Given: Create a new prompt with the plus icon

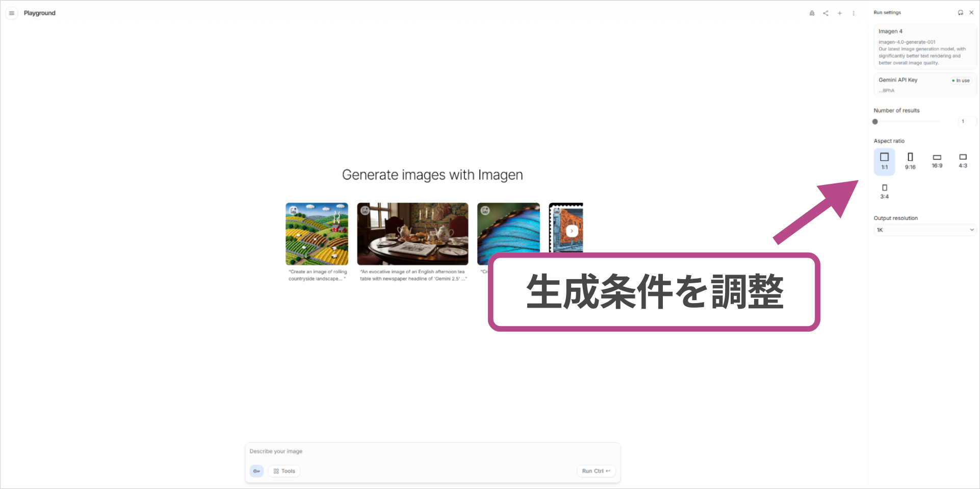Looking at the screenshot, I should point(840,13).
